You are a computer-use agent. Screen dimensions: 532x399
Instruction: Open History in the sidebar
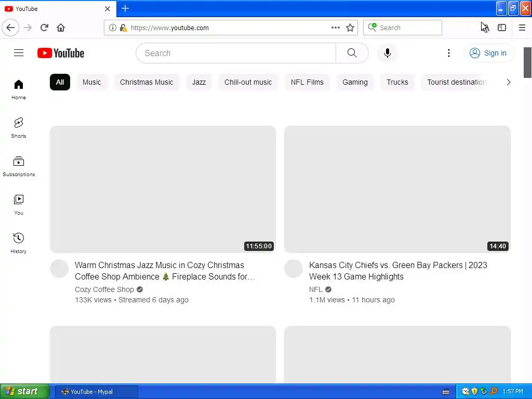[19, 243]
